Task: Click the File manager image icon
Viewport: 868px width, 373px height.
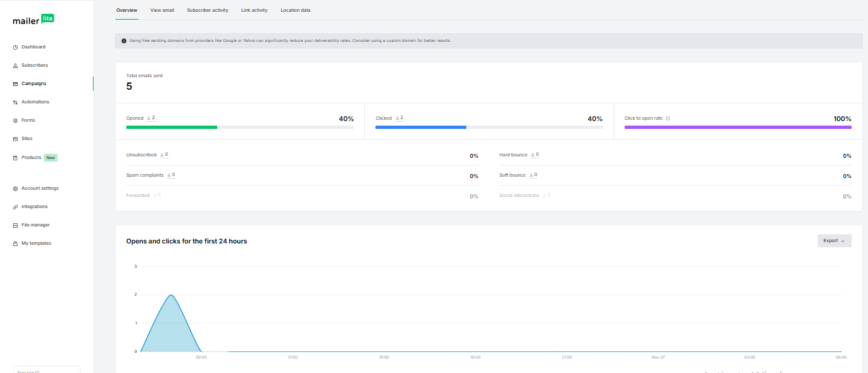Action: [x=15, y=225]
